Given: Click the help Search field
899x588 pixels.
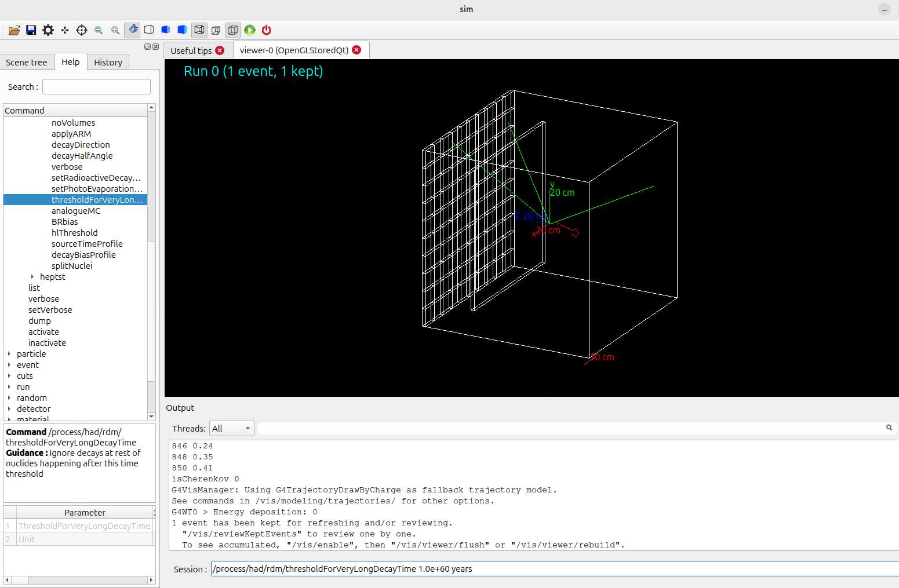Looking at the screenshot, I should (96, 87).
